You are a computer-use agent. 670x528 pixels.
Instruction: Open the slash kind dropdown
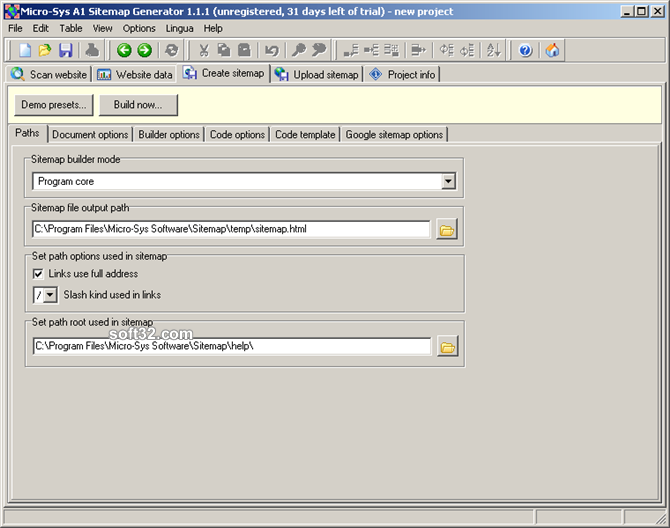51,295
